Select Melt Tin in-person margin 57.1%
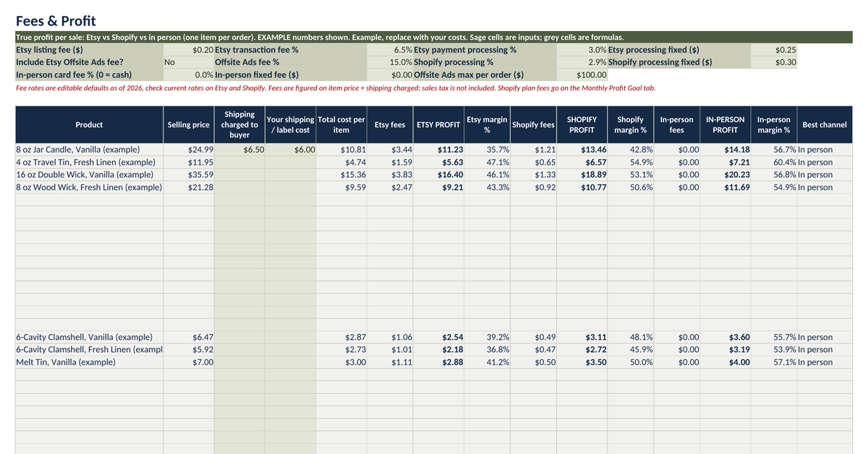This screenshot has height=454, width=868. 774,362
